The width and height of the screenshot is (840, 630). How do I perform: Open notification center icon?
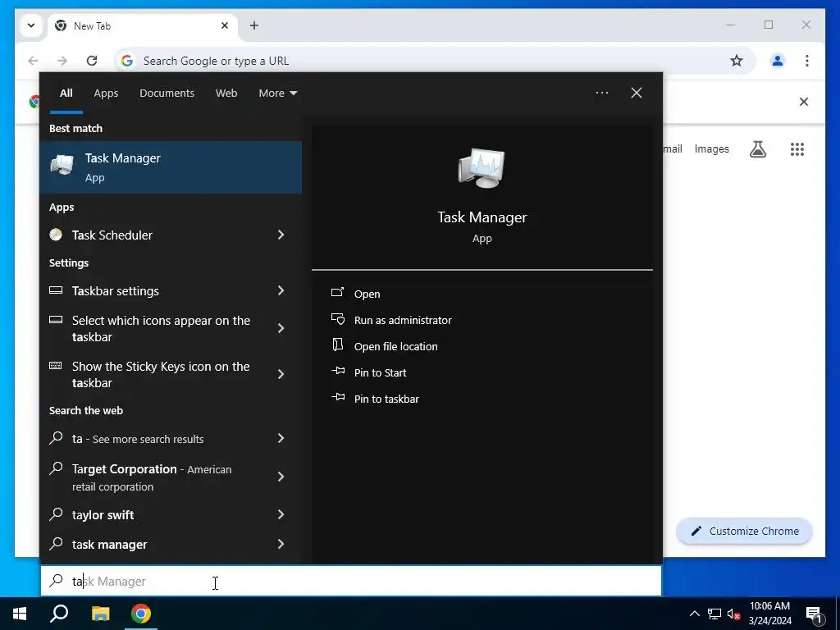point(815,614)
